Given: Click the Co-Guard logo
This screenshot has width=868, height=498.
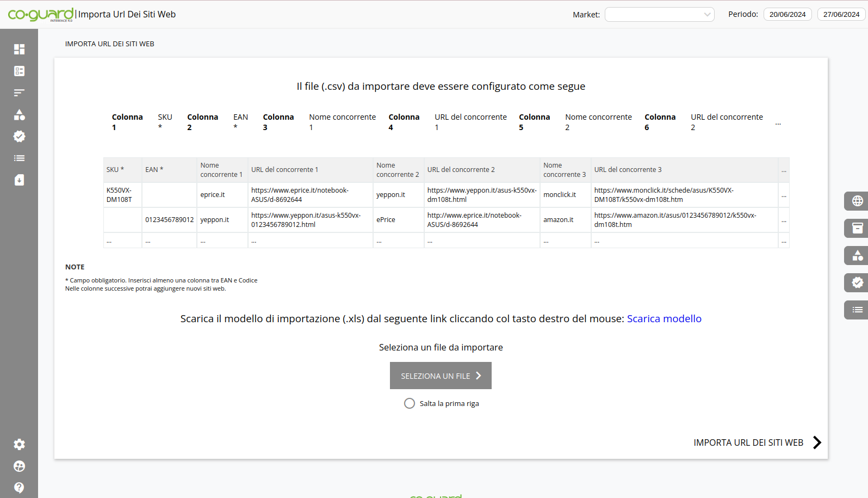Looking at the screenshot, I should point(41,14).
